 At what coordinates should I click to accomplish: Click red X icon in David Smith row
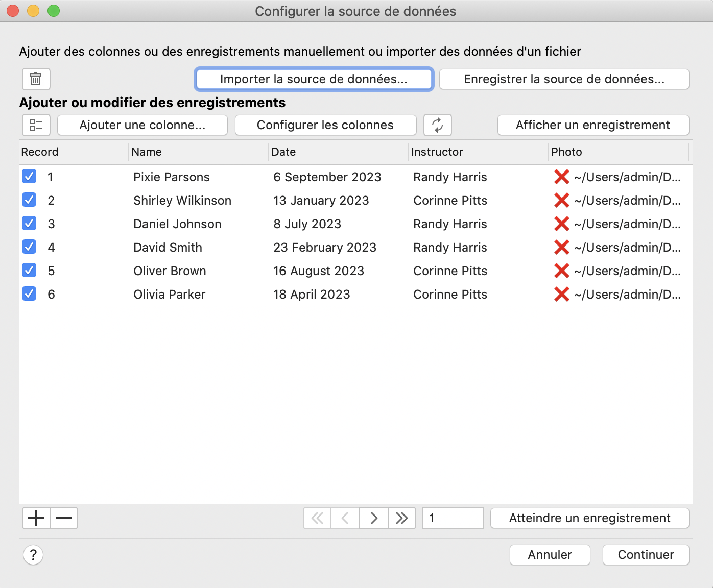562,248
